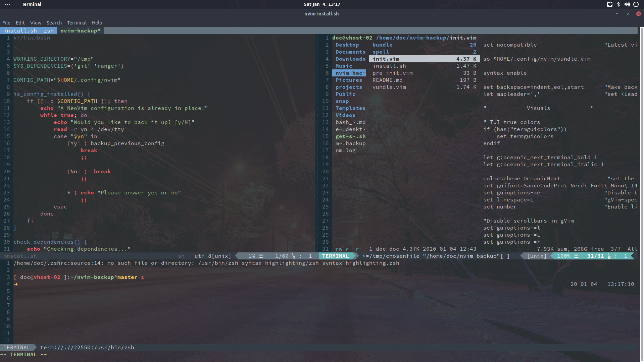Screen dimensions: 644x362
Task: Click install.sh filename in left statusline
Action: 20,256
